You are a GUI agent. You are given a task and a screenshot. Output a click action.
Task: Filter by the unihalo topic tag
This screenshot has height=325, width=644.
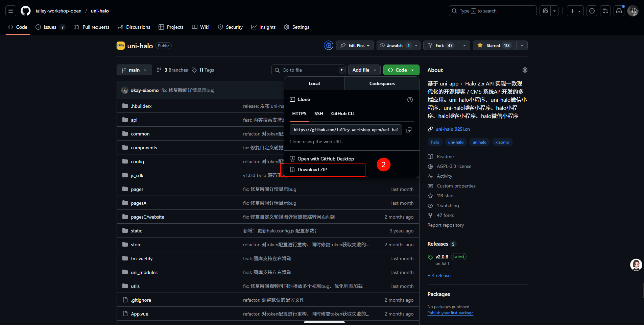479,142
